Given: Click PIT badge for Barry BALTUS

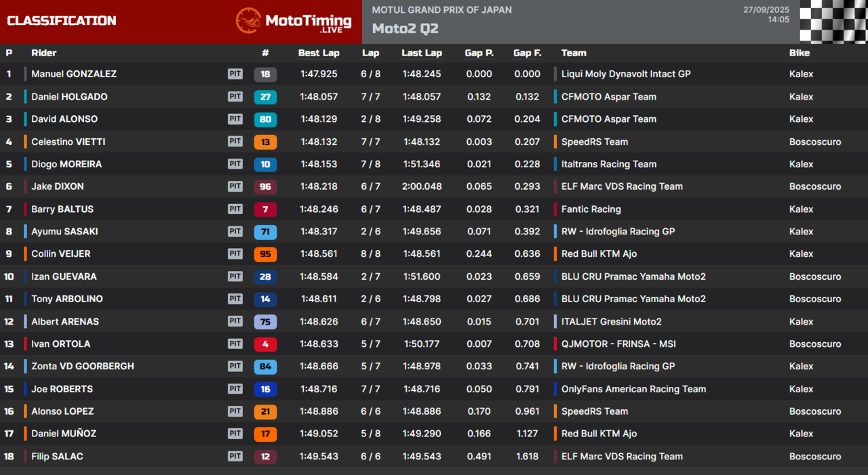Looking at the screenshot, I should [235, 209].
